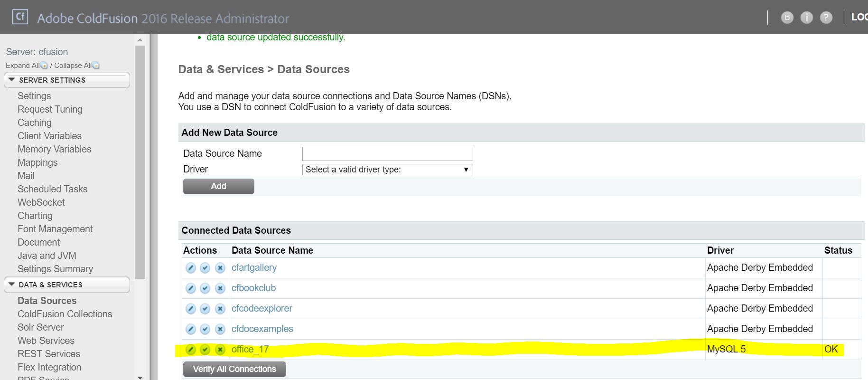Screen dimensions: 868x380
Task: Click the edit icon for cfartgallery
Action: (x=190, y=268)
